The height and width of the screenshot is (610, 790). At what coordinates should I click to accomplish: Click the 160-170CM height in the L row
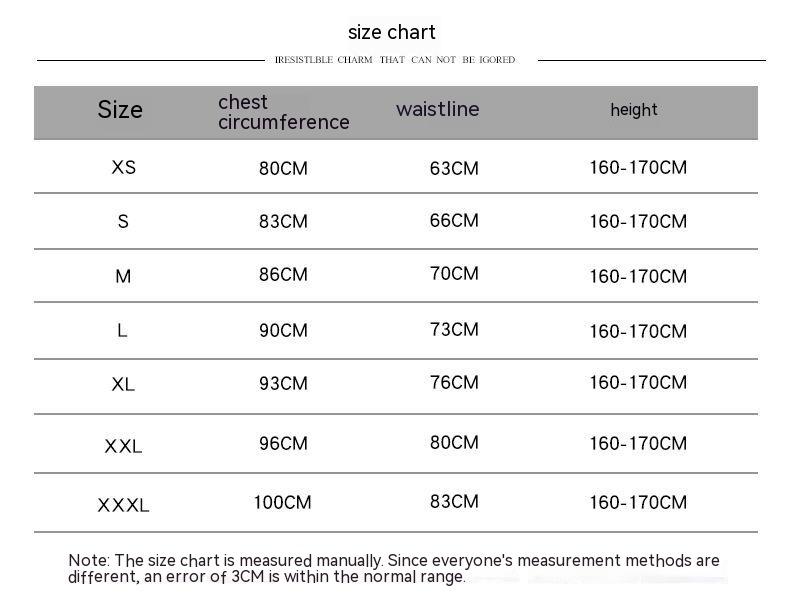pyautogui.click(x=638, y=331)
